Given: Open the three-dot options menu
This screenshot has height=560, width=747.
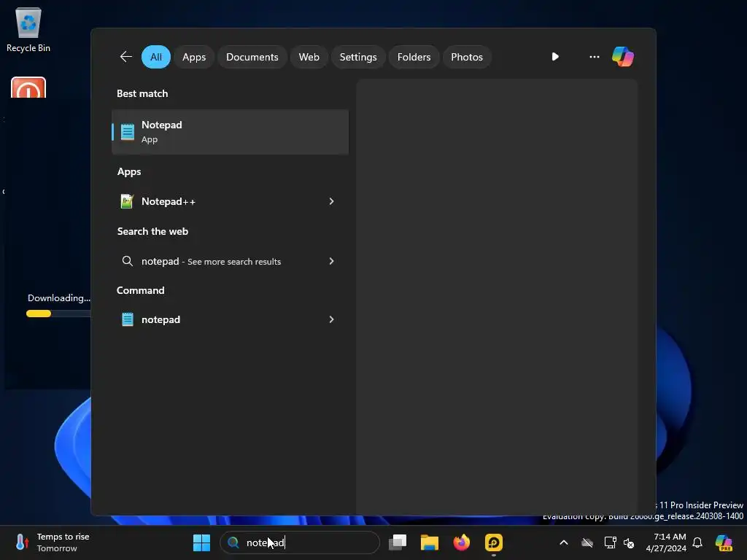Looking at the screenshot, I should pyautogui.click(x=594, y=57).
